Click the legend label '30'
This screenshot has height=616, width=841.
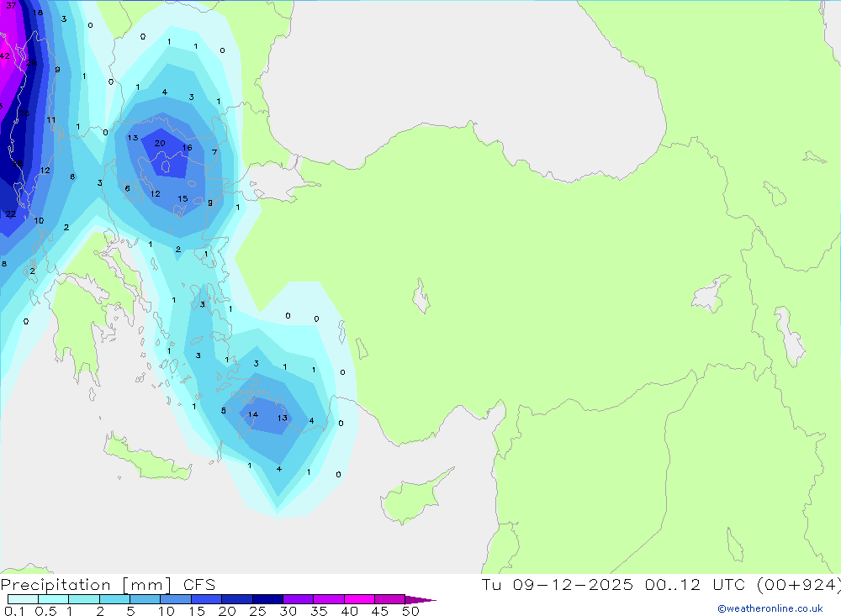(288, 611)
